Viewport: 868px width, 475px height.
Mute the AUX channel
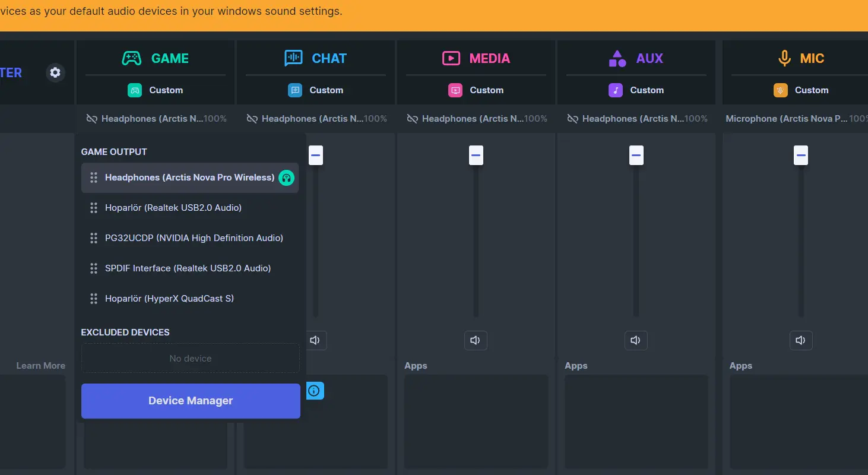(x=636, y=340)
